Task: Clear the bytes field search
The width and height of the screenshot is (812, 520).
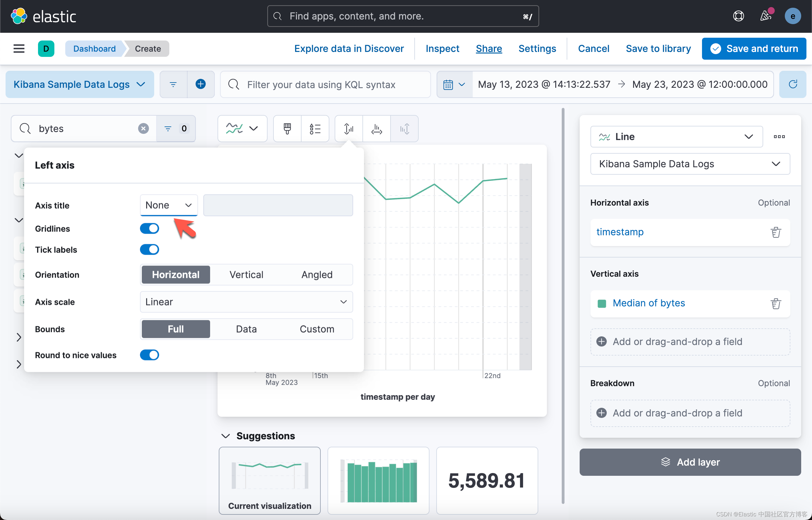Action: 143,128
